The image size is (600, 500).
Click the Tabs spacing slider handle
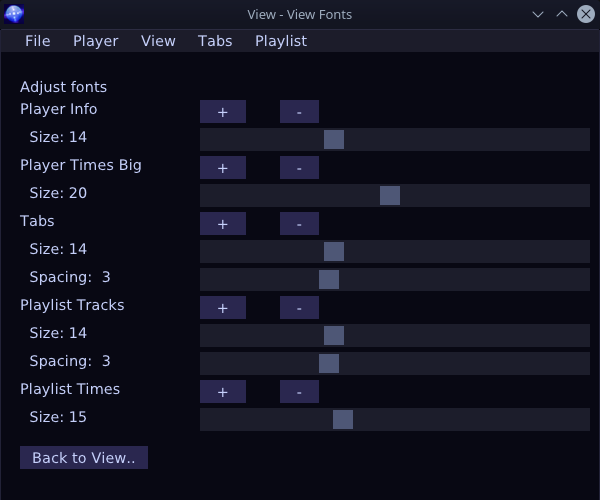coord(329,280)
